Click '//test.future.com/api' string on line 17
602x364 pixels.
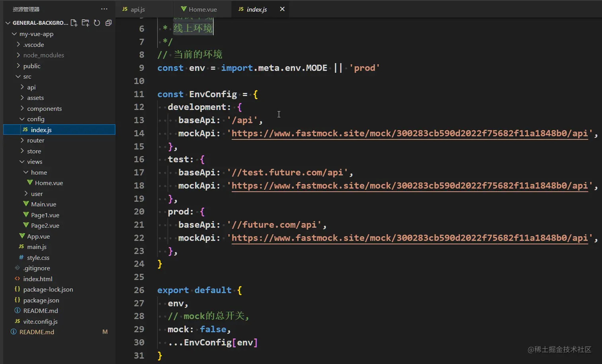[x=287, y=172]
